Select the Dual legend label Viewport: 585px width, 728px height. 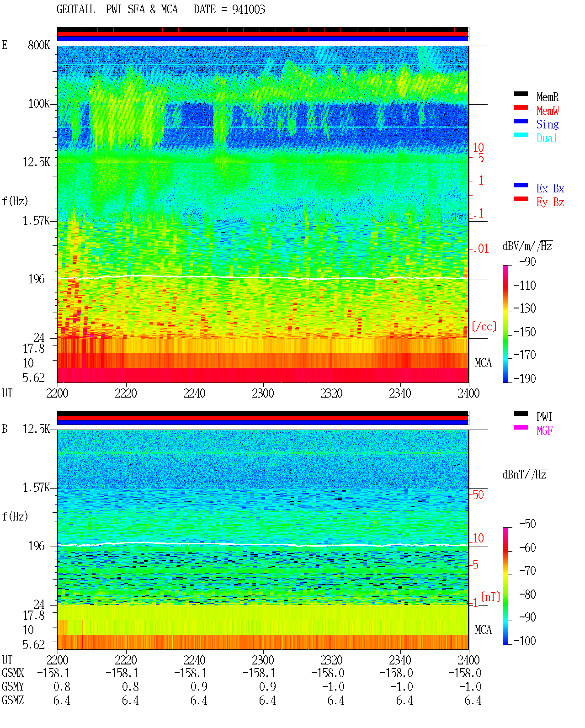click(548, 138)
